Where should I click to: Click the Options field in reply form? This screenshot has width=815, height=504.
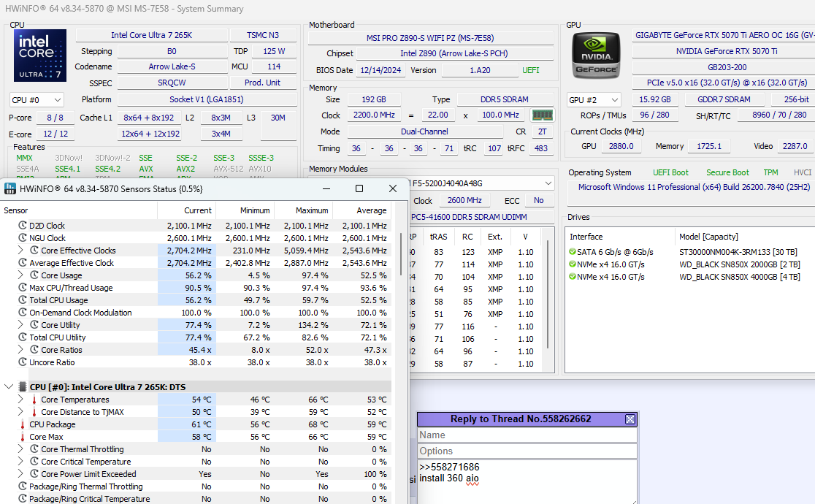coord(527,451)
